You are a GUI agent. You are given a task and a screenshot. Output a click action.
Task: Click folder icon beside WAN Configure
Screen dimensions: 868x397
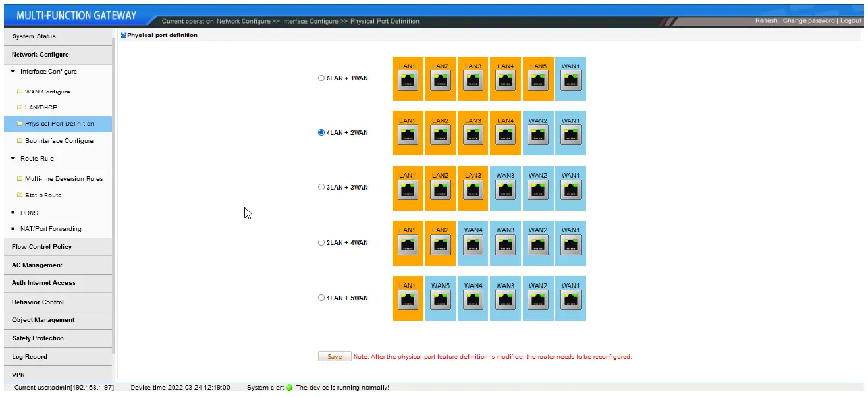pyautogui.click(x=20, y=92)
